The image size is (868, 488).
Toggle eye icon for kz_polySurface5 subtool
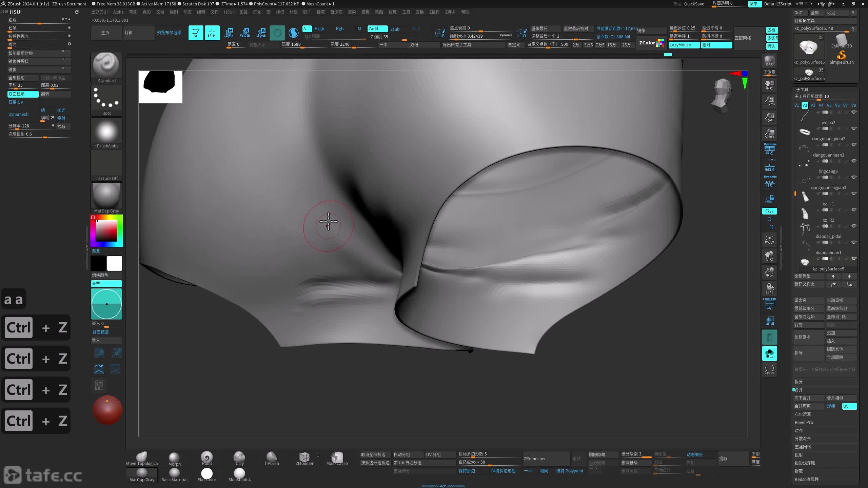click(854, 259)
